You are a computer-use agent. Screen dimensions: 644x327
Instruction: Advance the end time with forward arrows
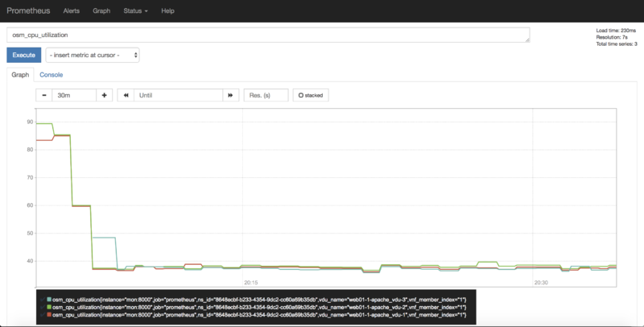[230, 95]
